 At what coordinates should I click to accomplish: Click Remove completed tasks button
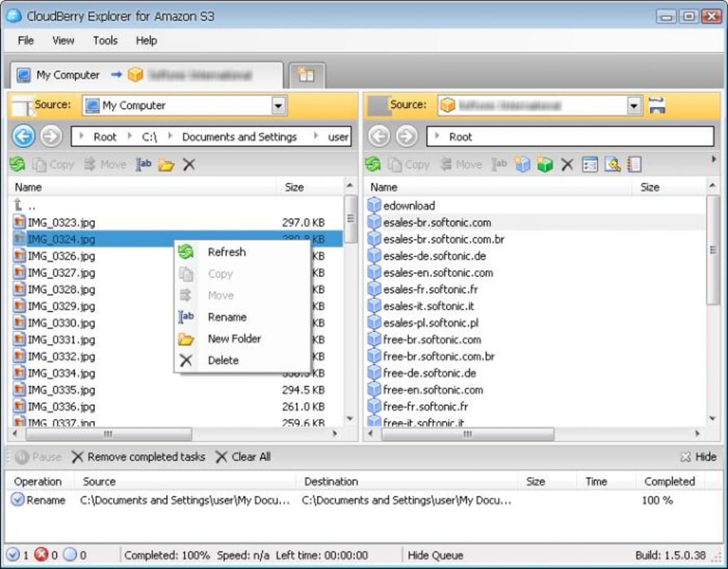click(138, 457)
